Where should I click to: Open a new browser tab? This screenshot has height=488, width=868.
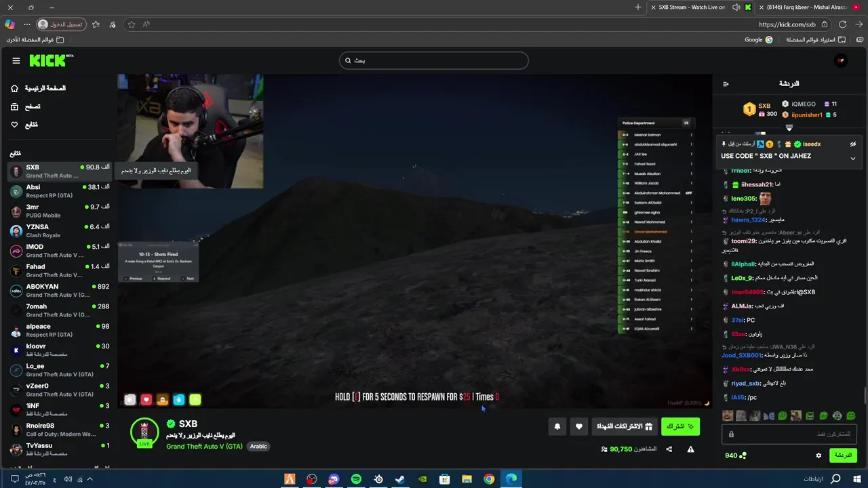(x=637, y=7)
